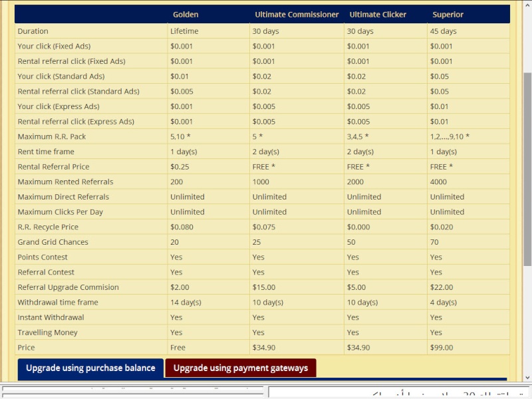Select the $99.00 Superior price
532x399 pixels.
pyautogui.click(x=442, y=347)
